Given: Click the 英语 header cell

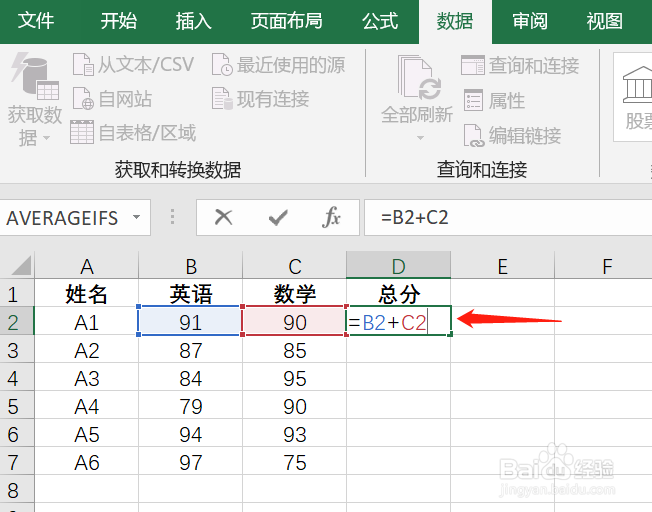Looking at the screenshot, I should (190, 294).
